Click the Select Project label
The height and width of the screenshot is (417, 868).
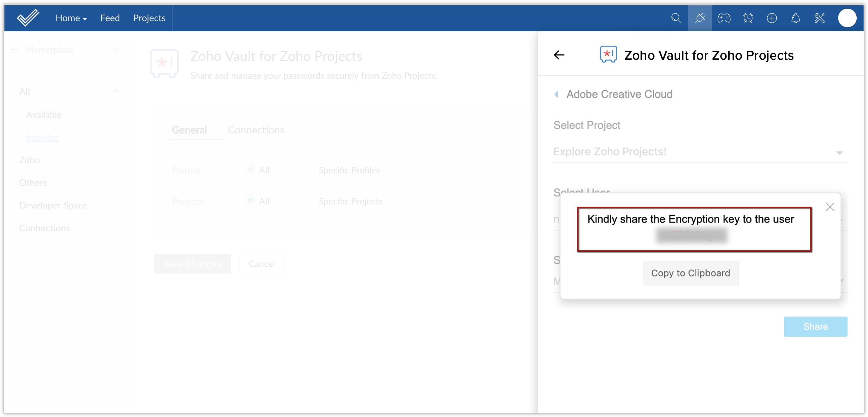[587, 125]
